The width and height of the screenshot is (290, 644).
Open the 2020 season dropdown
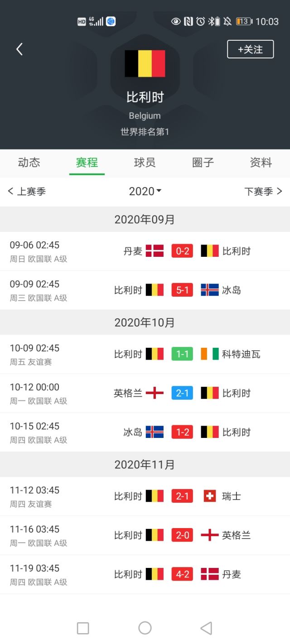click(145, 191)
